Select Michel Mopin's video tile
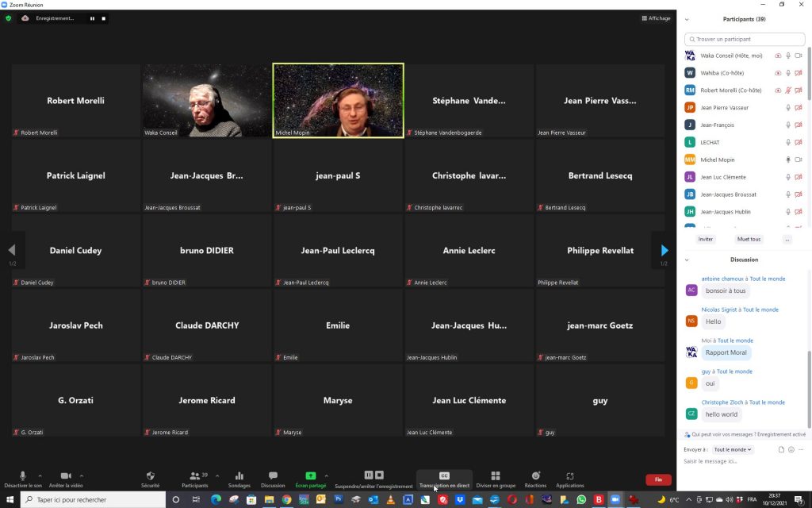 click(338, 101)
